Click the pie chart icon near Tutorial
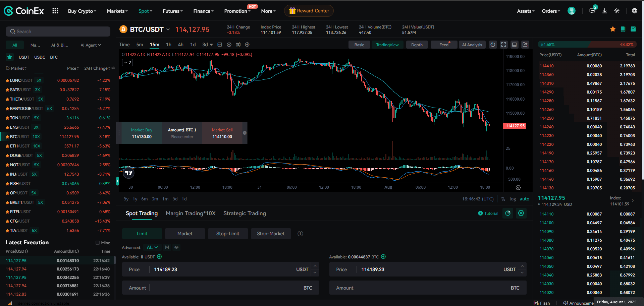The width and height of the screenshot is (644, 306). (x=508, y=213)
